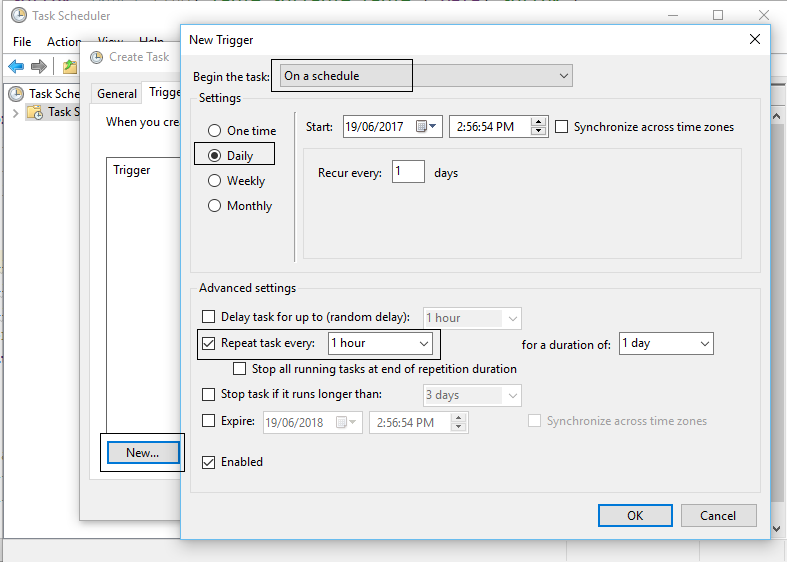Open the File menu
Screen dimensions: 787x562
(x=22, y=42)
